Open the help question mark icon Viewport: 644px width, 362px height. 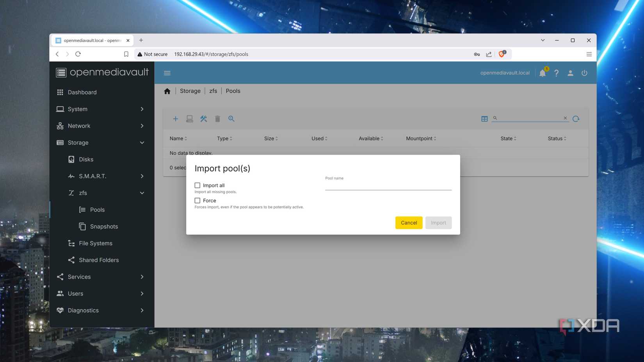(557, 73)
